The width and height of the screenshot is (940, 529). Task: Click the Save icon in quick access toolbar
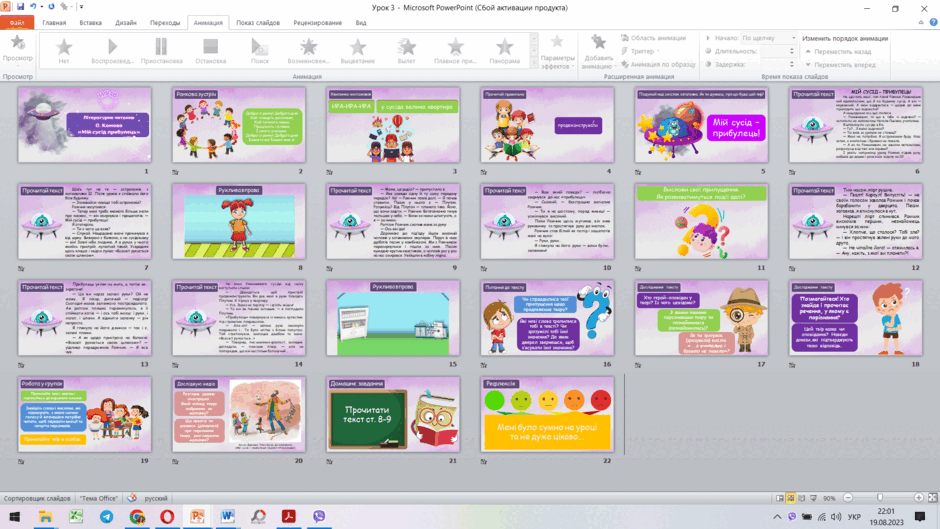(x=20, y=7)
